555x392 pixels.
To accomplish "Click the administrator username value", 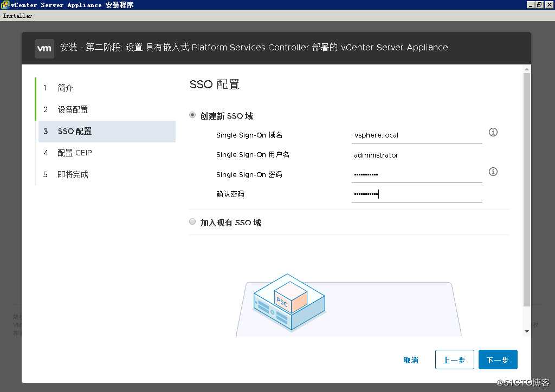I will tap(376, 155).
